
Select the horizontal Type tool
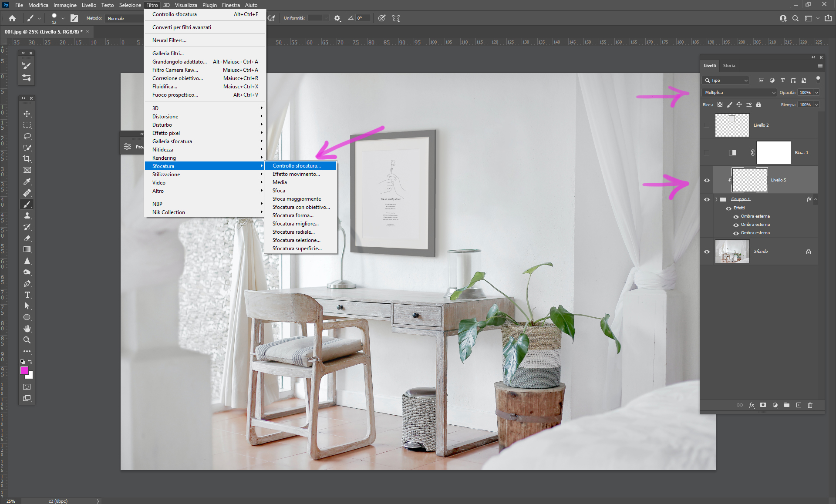tap(27, 295)
